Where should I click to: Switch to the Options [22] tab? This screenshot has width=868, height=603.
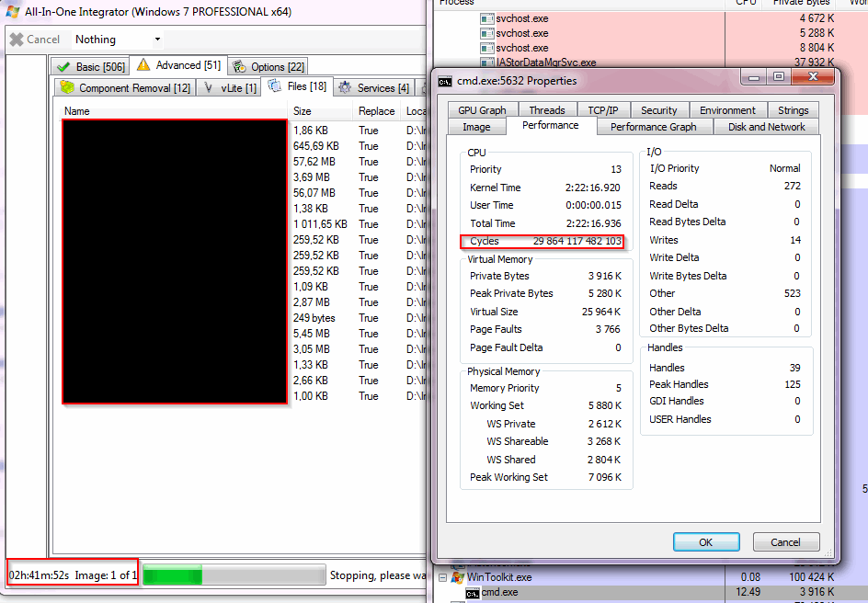point(268,67)
